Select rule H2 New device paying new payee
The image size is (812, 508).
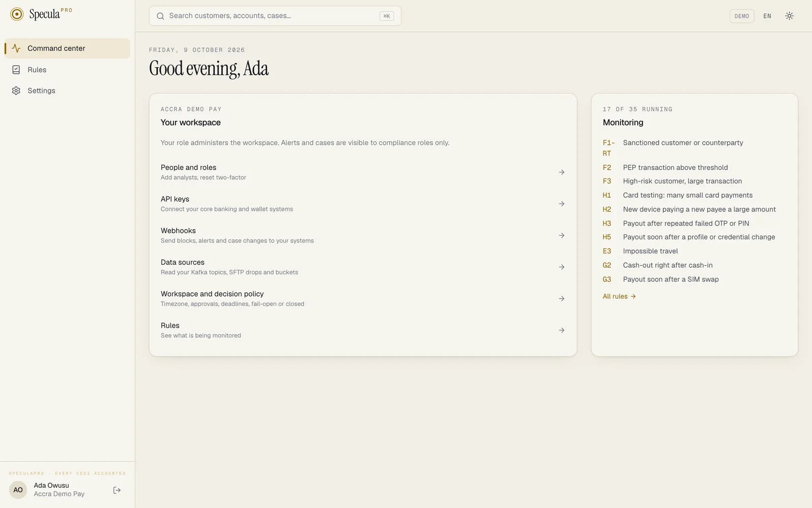(x=694, y=209)
